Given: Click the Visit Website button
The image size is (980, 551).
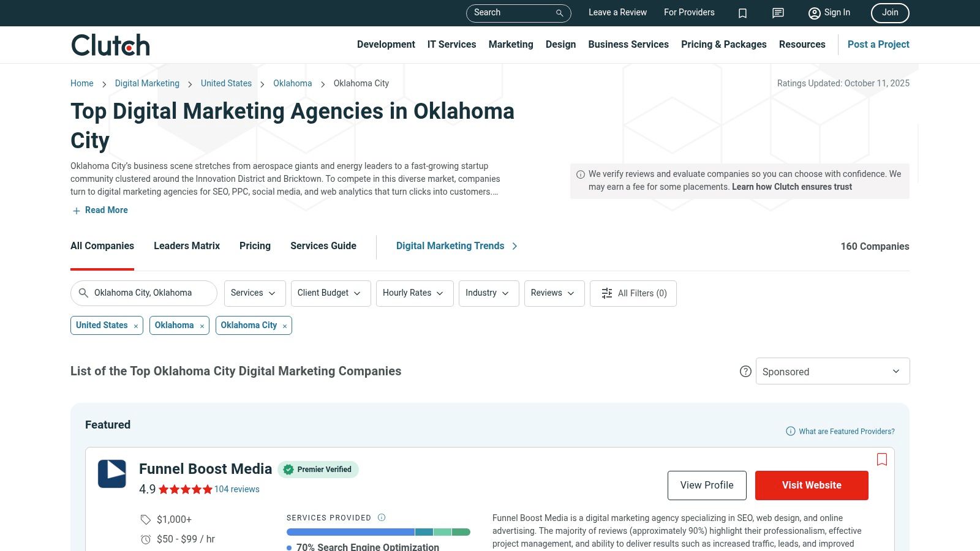Looking at the screenshot, I should coord(811,485).
